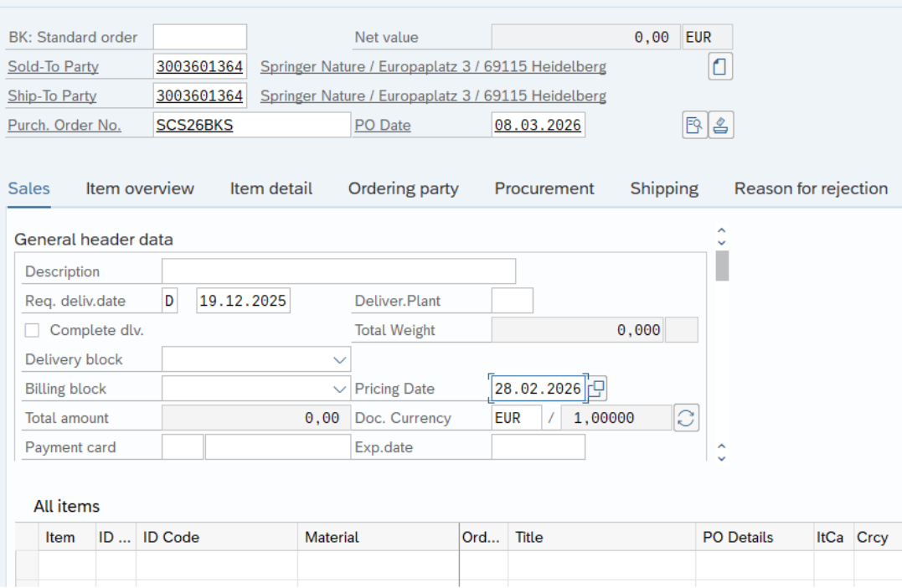Open the Reason for rejection tab

811,188
